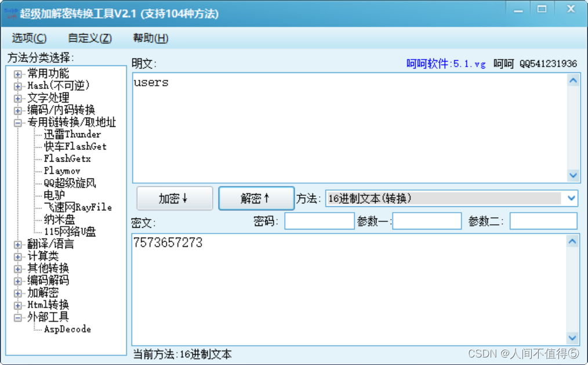This screenshot has width=588, height=365.
Task: Expand the 翻译/语言 tree node
Action: coord(17,244)
